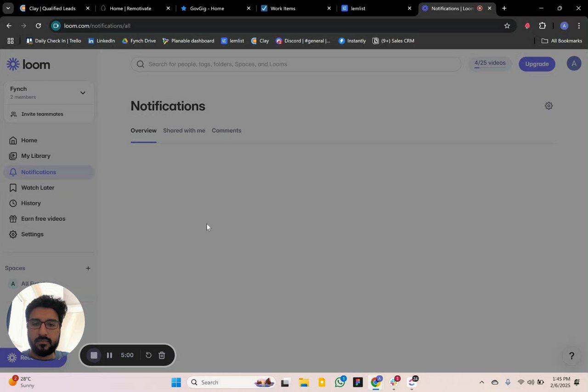The image size is (588, 392).
Task: Open a new browser tab
Action: coord(504,8)
